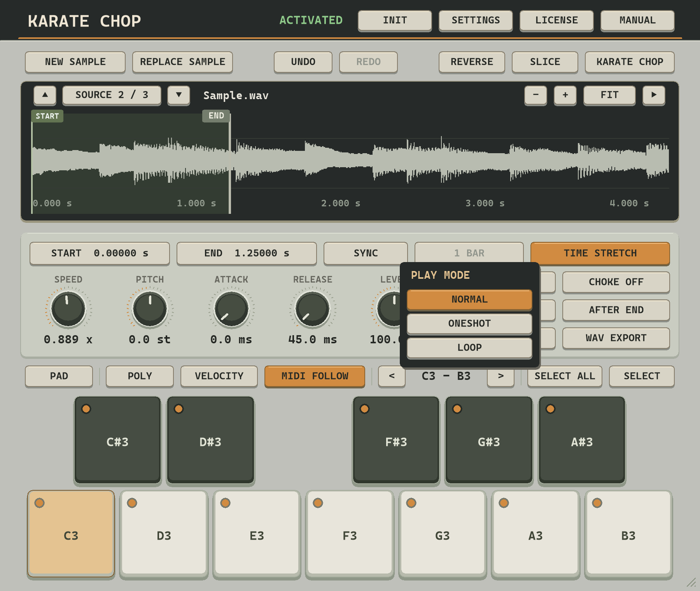The width and height of the screenshot is (700, 591).
Task: Open the Settings page
Action: tap(476, 21)
